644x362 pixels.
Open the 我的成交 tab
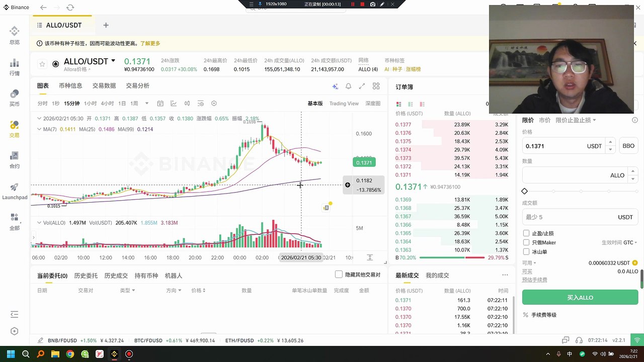tap(437, 276)
